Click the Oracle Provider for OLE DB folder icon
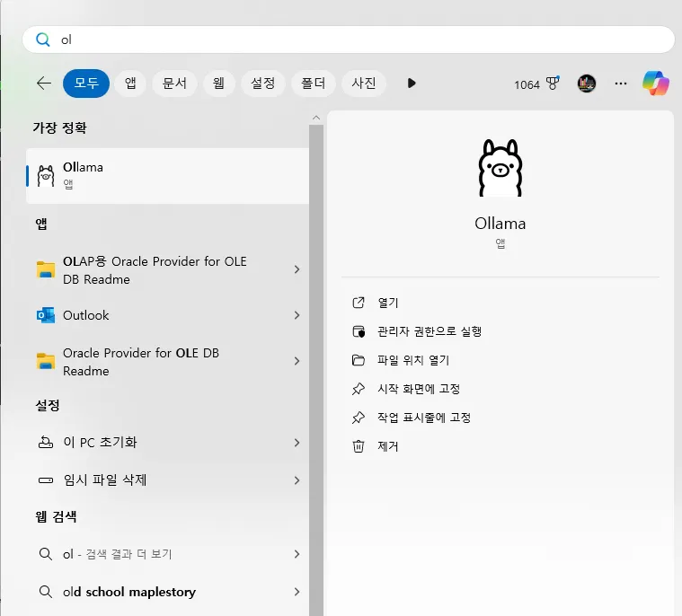This screenshot has width=682, height=616. (46, 361)
